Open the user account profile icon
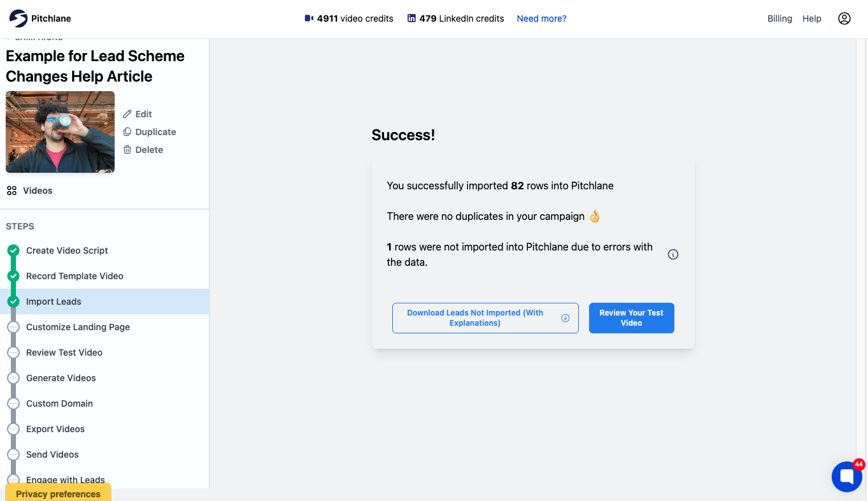 (x=844, y=18)
